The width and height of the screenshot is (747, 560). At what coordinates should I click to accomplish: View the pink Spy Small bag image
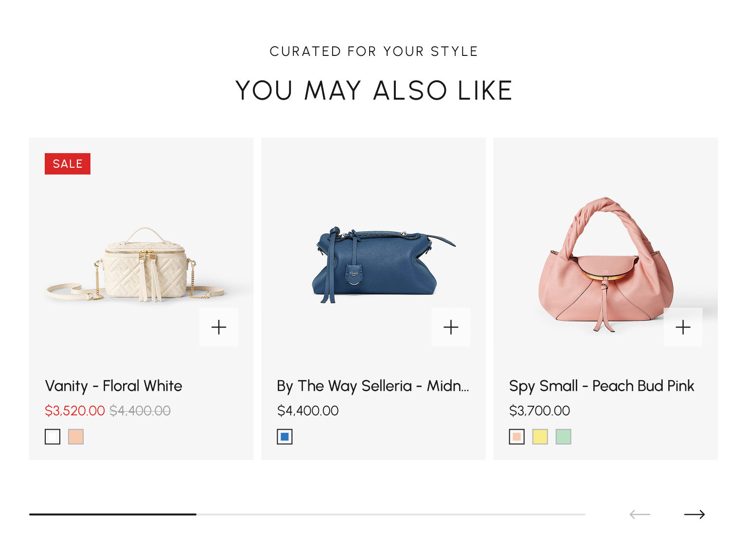605,265
